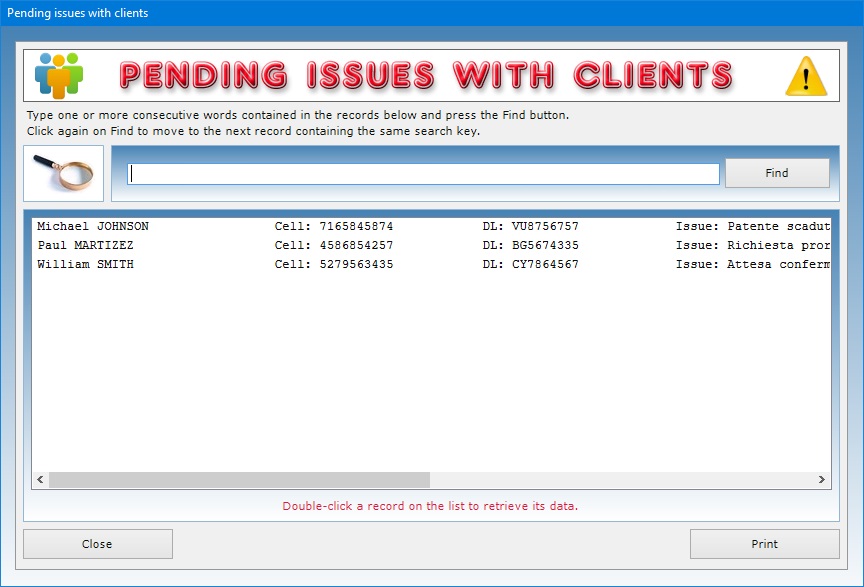Select the Paul MARTIZEZ record
Screen dimensions: 864x587
tap(85, 245)
